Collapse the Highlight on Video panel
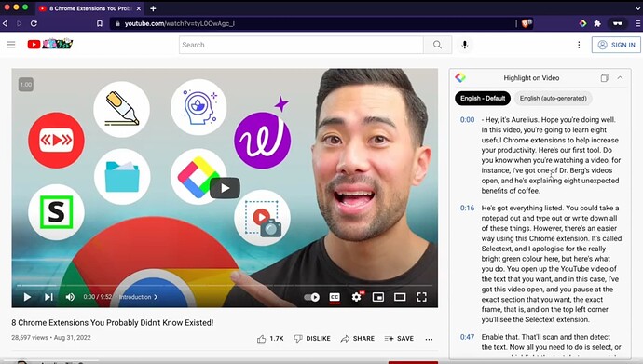 click(620, 78)
